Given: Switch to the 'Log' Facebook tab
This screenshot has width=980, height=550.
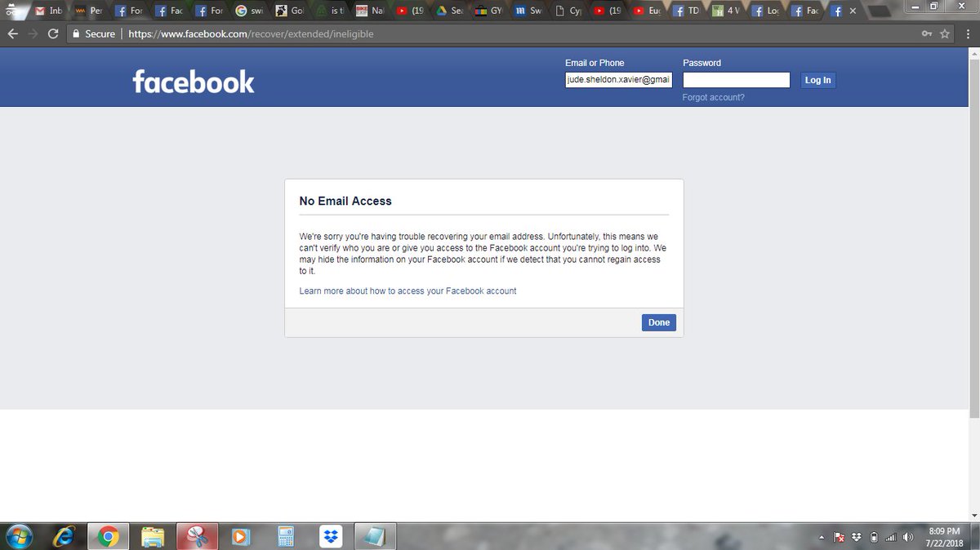Looking at the screenshot, I should point(765,11).
